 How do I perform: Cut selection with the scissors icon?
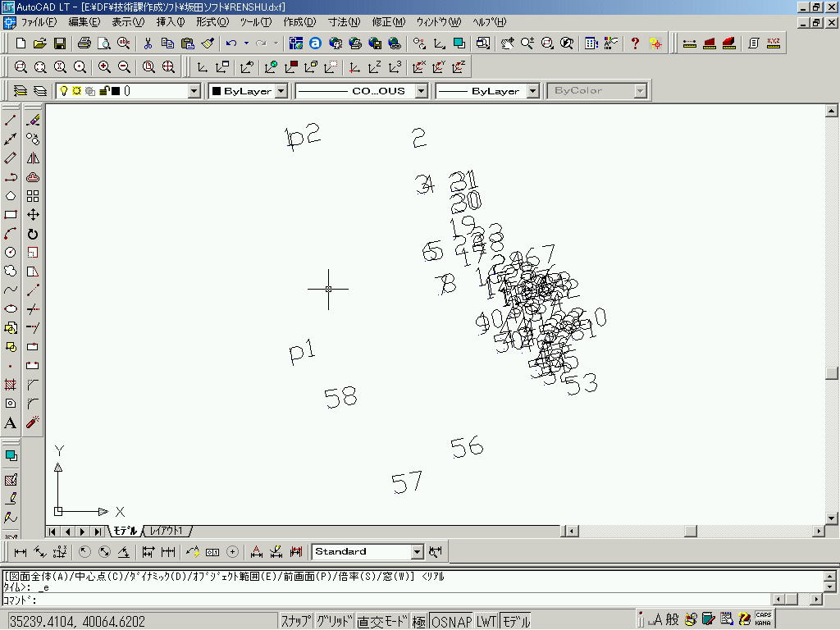pos(148,43)
